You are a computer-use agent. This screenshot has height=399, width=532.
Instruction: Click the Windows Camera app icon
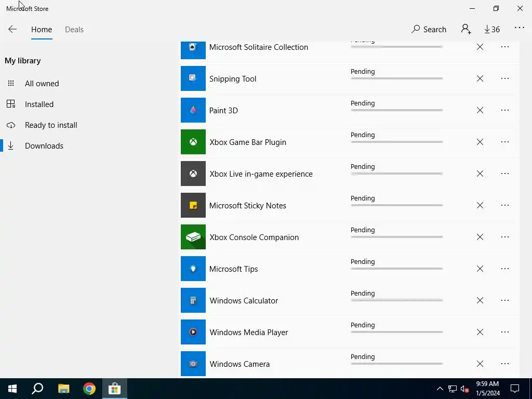[x=193, y=364]
